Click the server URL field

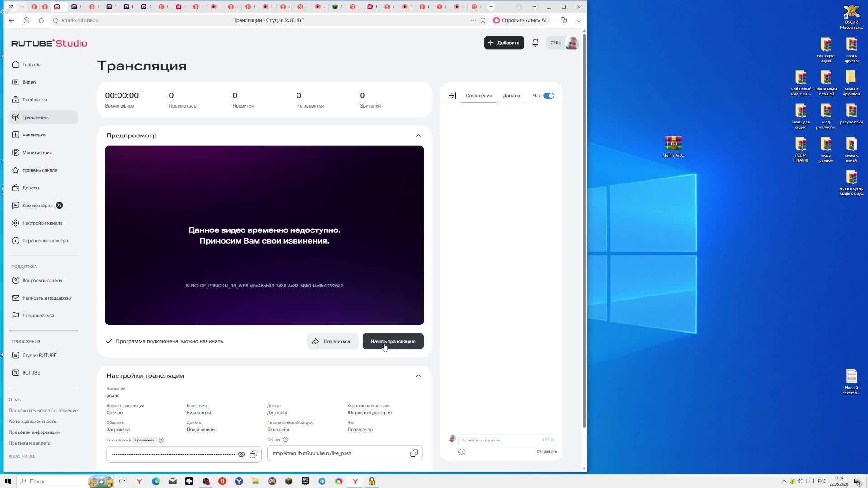click(x=344, y=453)
